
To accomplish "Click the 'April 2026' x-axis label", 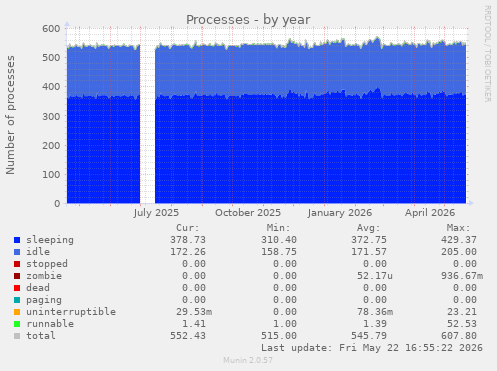I will (x=430, y=213).
